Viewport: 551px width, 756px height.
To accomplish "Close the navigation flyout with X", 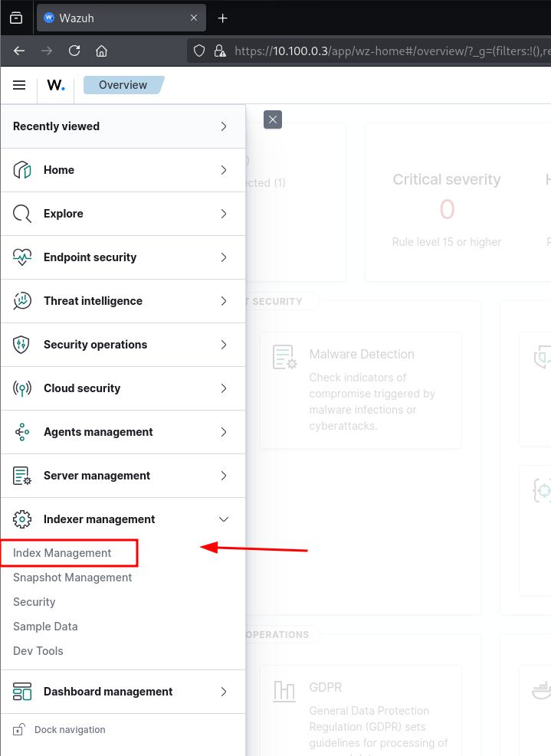I will [x=273, y=119].
